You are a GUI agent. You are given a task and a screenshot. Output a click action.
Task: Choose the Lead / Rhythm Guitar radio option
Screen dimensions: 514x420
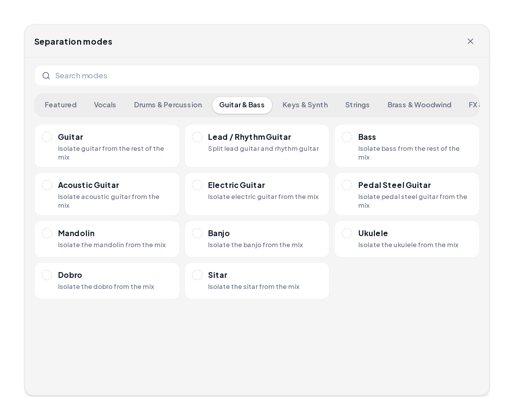click(197, 137)
